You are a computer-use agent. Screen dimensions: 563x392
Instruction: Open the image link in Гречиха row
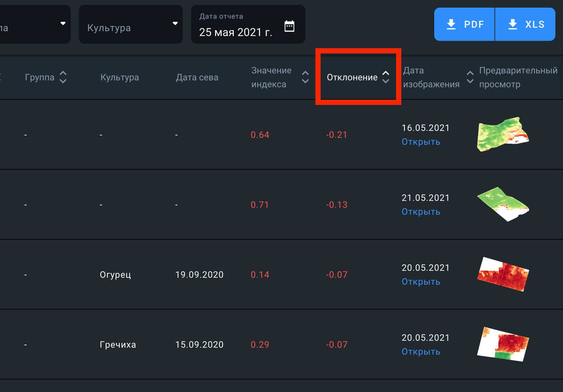(x=421, y=352)
